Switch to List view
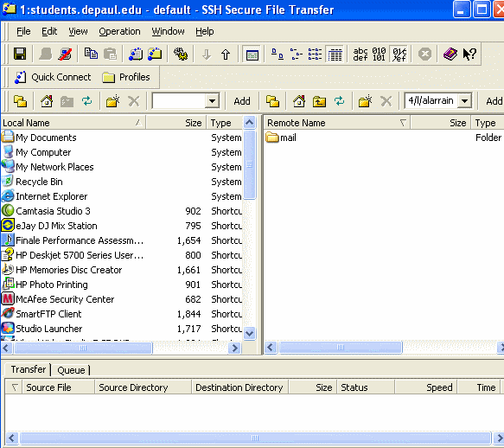504x448 pixels. pyautogui.click(x=315, y=54)
